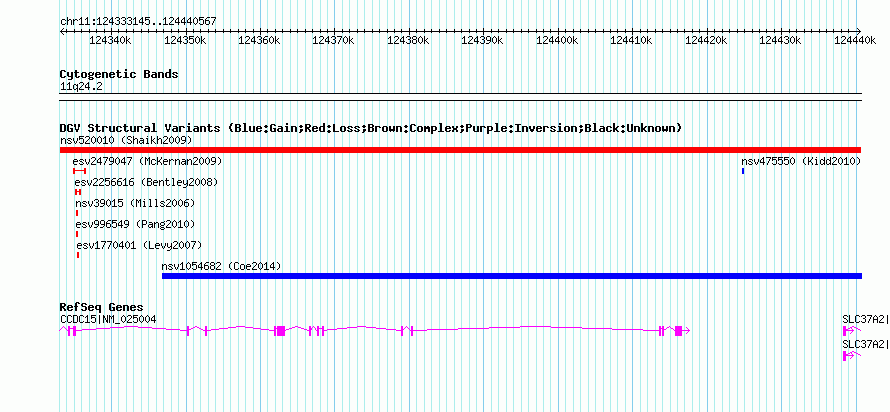Open the DGV Structural Variants track title
This screenshot has width=890, height=412.
coord(371,128)
